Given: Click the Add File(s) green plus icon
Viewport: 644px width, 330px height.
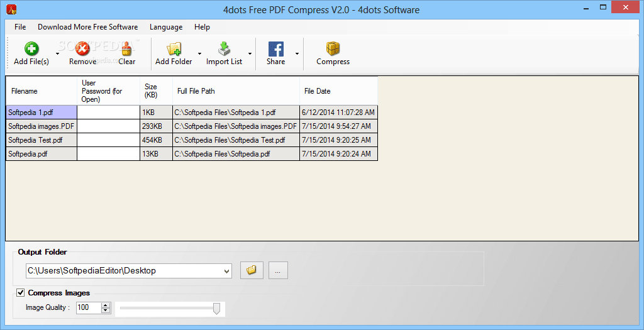Looking at the screenshot, I should [31, 49].
